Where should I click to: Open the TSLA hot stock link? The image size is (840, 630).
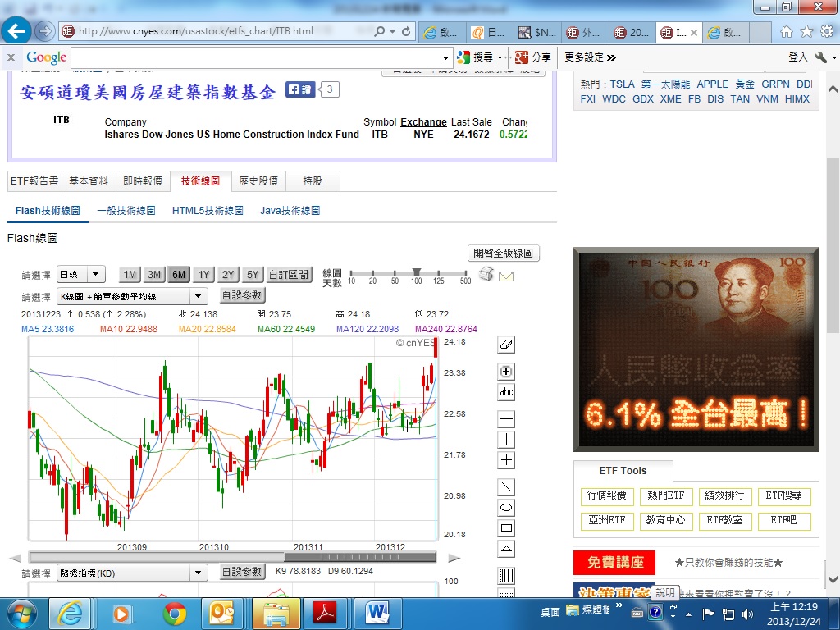pyautogui.click(x=622, y=84)
